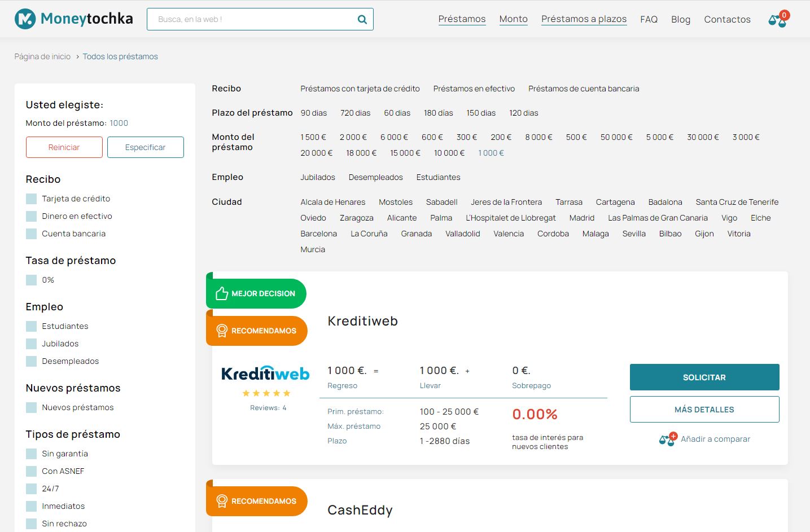Image resolution: width=810 pixels, height=532 pixels.
Task: Select the Estudiantes checkbox in sidebar
Action: point(31,326)
